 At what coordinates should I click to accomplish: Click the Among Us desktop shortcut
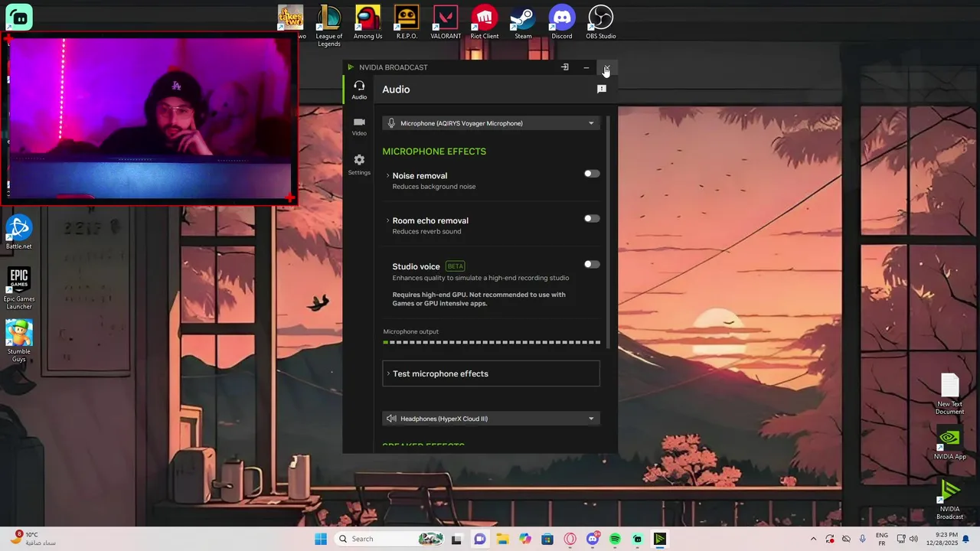click(367, 22)
